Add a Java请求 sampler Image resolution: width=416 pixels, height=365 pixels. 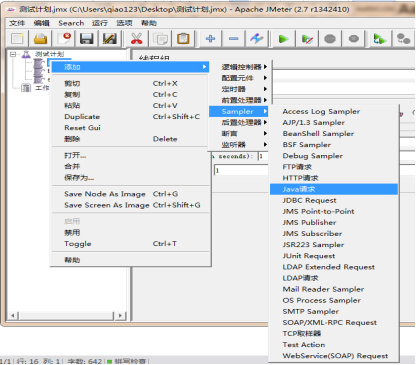point(334,189)
